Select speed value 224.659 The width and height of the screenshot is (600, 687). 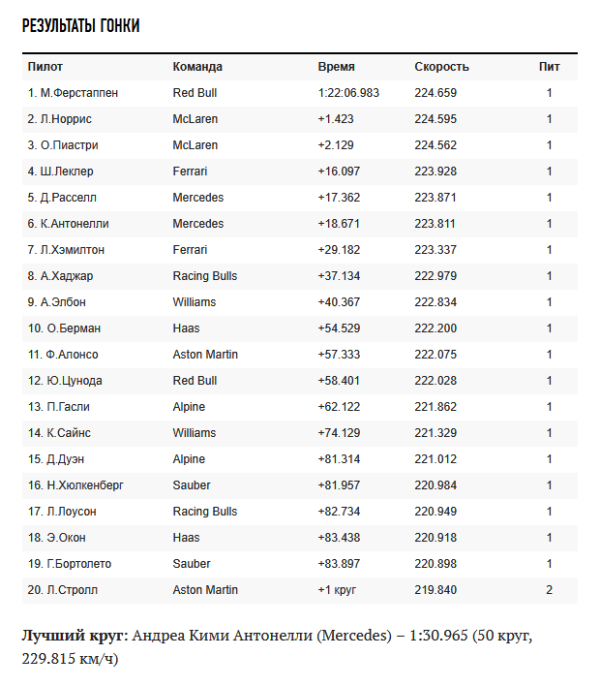[436, 93]
